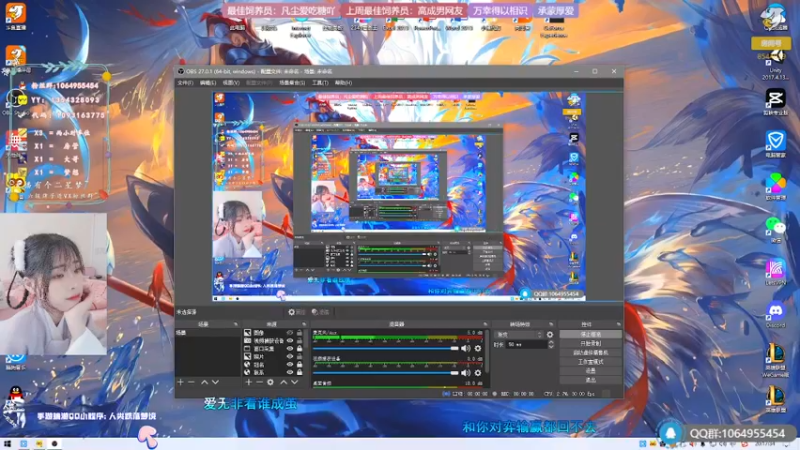This screenshot has height=450, width=800.
Task: Toggle lock on 图像 source
Action: (x=299, y=333)
